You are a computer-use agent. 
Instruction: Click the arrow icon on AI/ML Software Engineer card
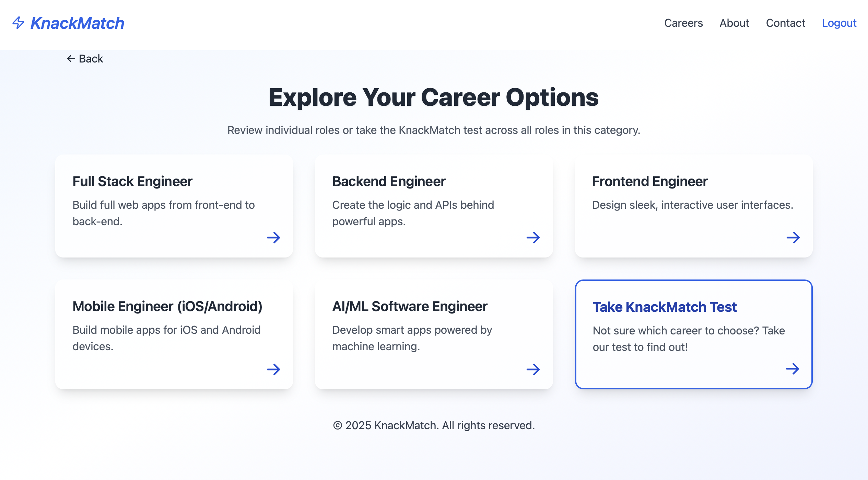(533, 369)
